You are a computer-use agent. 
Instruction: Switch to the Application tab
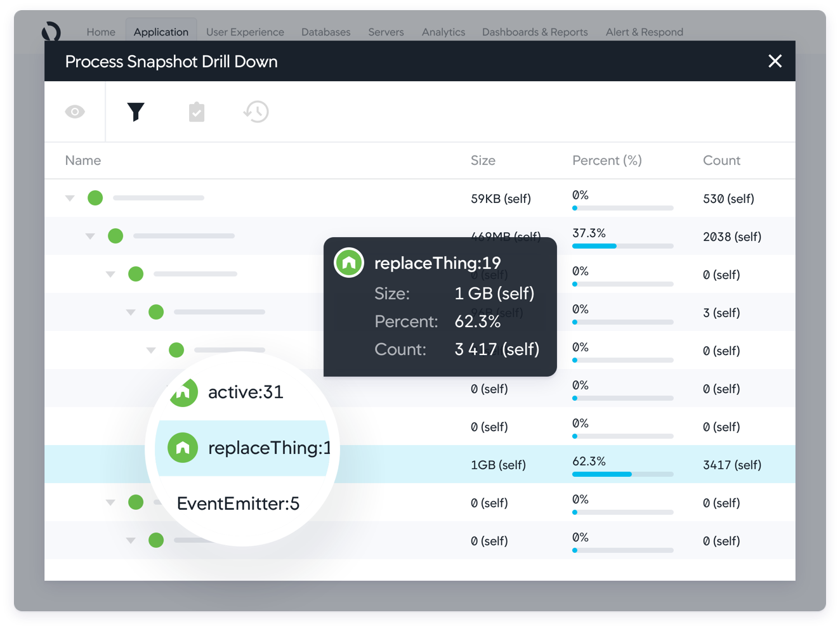[161, 31]
